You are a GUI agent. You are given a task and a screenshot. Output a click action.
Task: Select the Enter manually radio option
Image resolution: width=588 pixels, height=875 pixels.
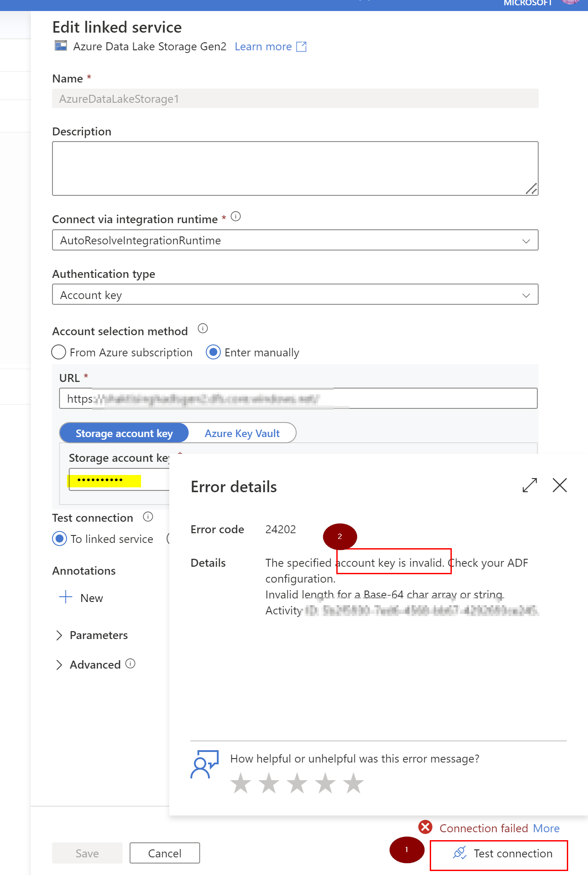[x=213, y=352]
